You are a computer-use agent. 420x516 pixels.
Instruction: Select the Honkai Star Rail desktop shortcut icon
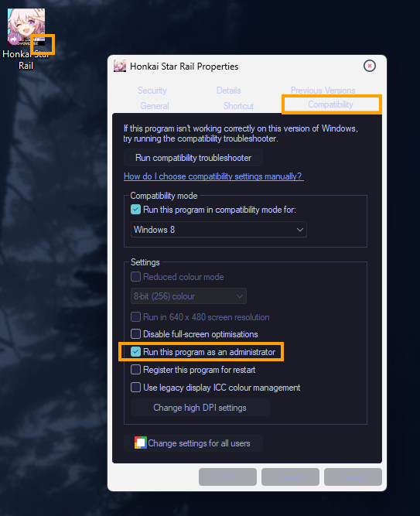tap(26, 27)
